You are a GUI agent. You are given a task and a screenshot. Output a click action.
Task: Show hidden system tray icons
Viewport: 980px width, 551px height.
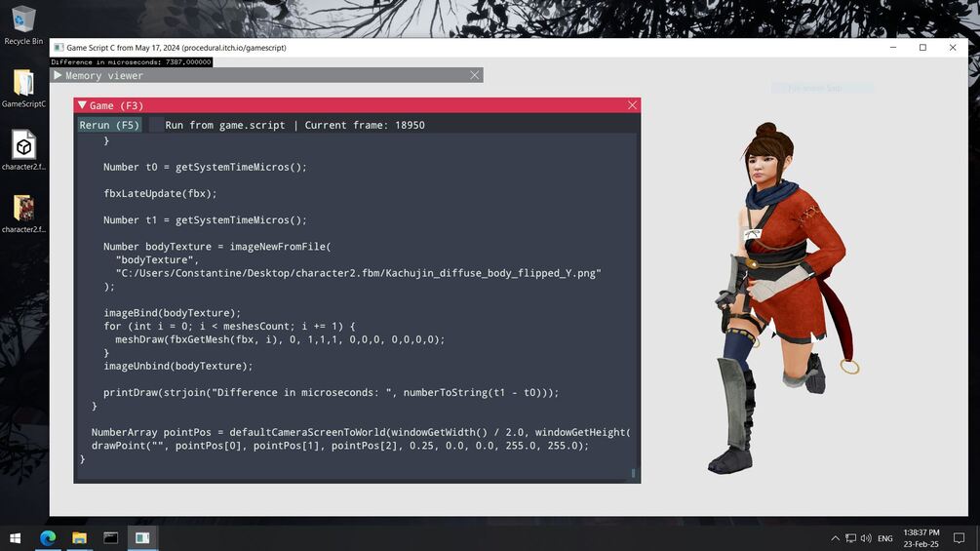835,538
